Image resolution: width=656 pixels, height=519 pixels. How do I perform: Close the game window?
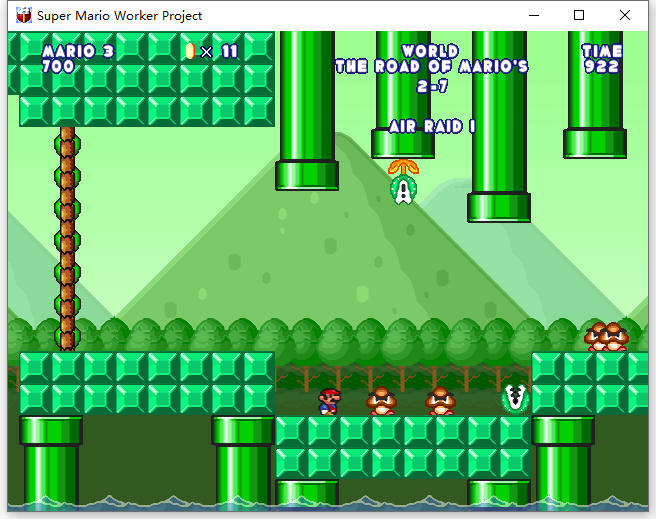[x=625, y=15]
